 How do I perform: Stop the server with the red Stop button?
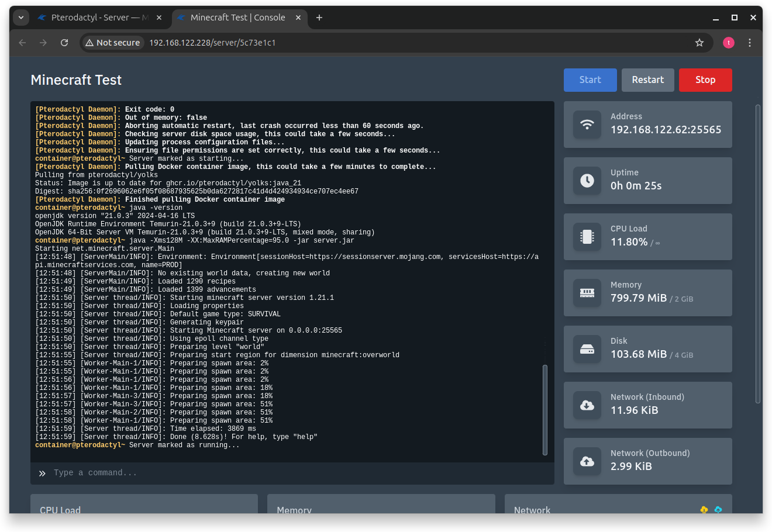click(x=705, y=80)
